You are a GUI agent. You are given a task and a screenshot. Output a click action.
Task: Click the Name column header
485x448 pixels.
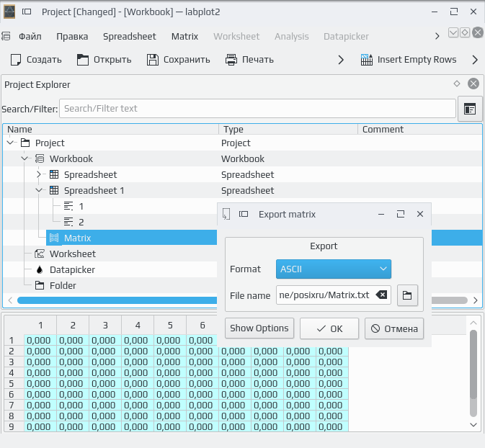click(x=111, y=129)
